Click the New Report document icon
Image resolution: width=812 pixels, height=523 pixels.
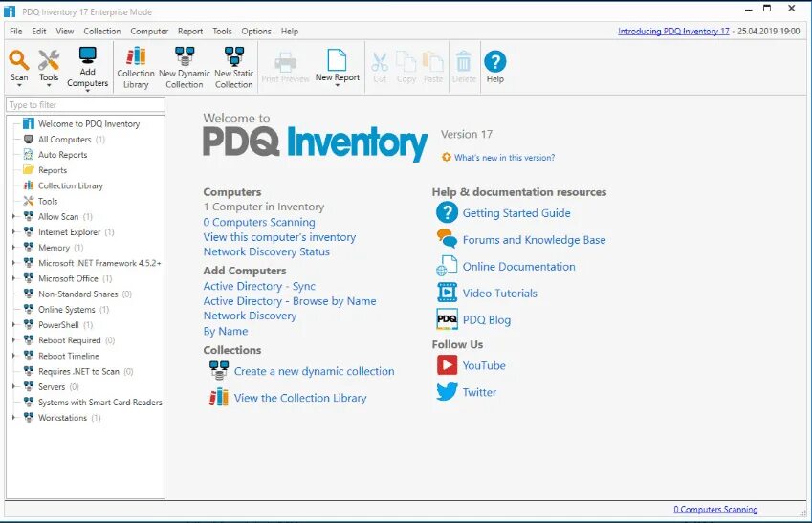[x=337, y=60]
